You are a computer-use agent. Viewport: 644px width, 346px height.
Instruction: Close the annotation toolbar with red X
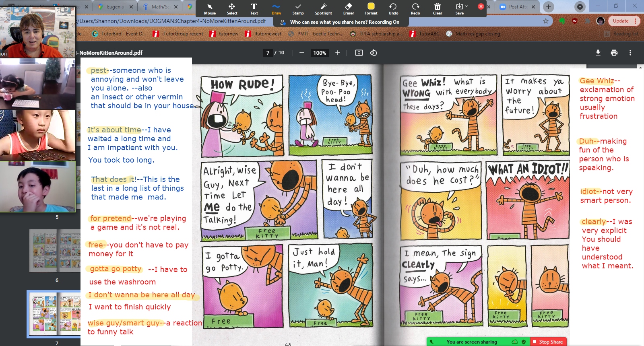481,6
